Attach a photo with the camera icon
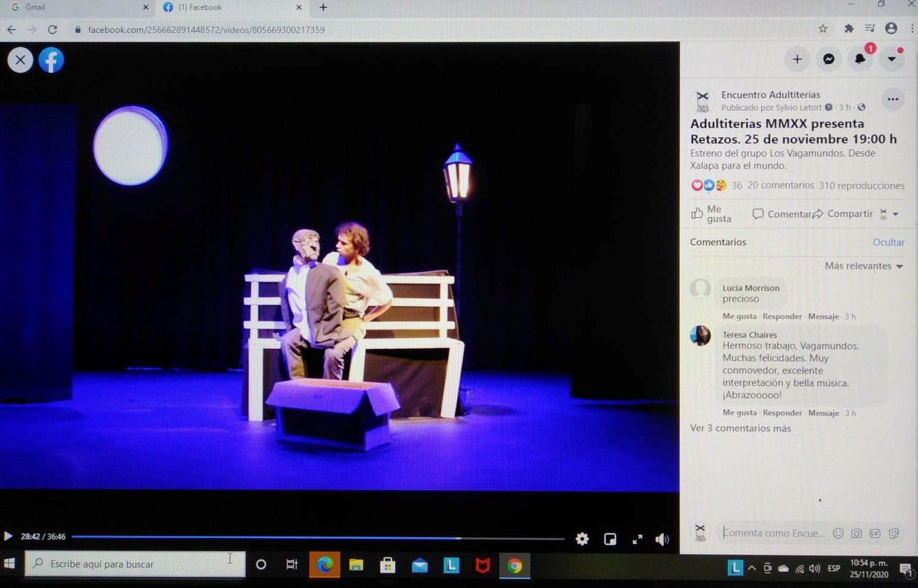The width and height of the screenshot is (918, 588). pyautogui.click(x=857, y=533)
